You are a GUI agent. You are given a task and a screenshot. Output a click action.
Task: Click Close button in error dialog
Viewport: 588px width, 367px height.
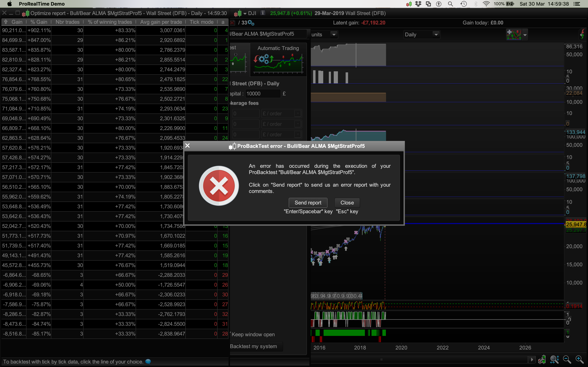(x=347, y=203)
